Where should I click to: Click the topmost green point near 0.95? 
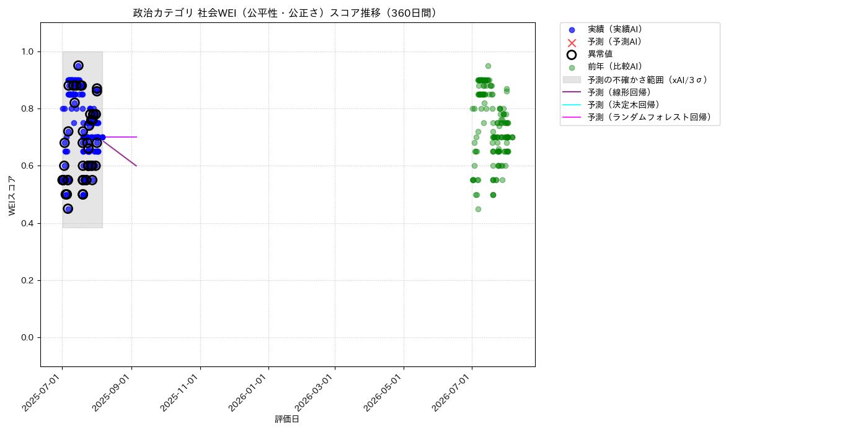[488, 66]
